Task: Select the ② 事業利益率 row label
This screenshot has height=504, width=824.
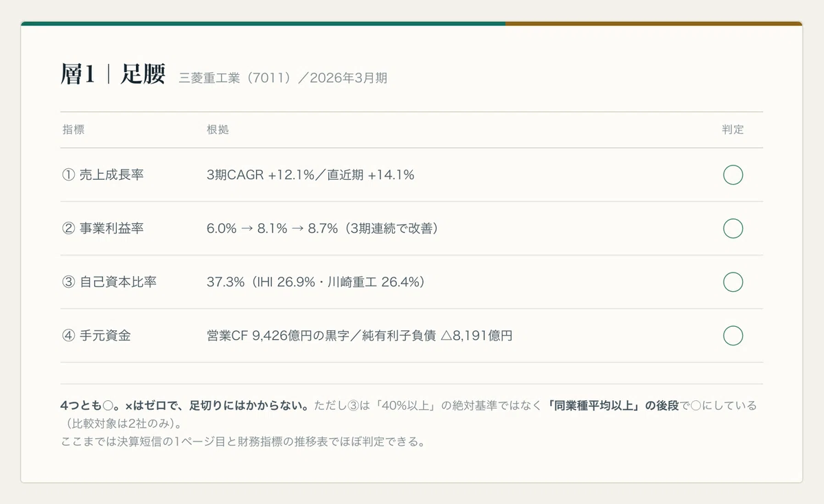Action: [x=103, y=229]
